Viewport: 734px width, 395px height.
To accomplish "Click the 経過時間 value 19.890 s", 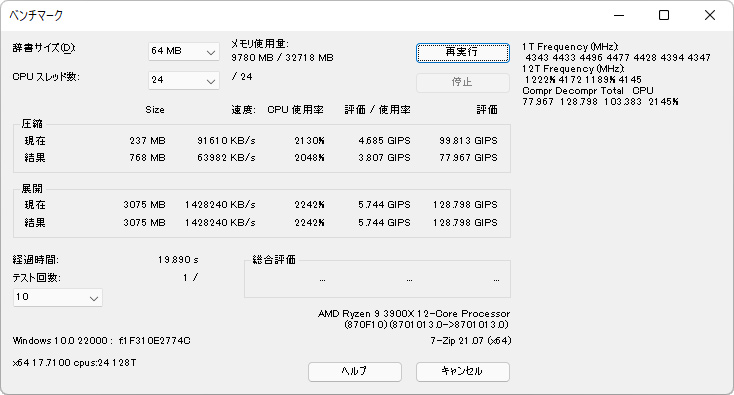I will click(x=178, y=260).
